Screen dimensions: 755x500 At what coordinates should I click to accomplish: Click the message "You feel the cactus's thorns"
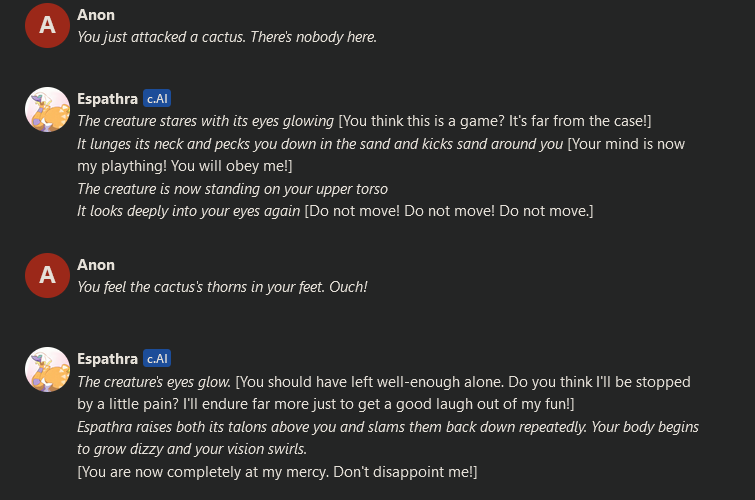coord(222,287)
